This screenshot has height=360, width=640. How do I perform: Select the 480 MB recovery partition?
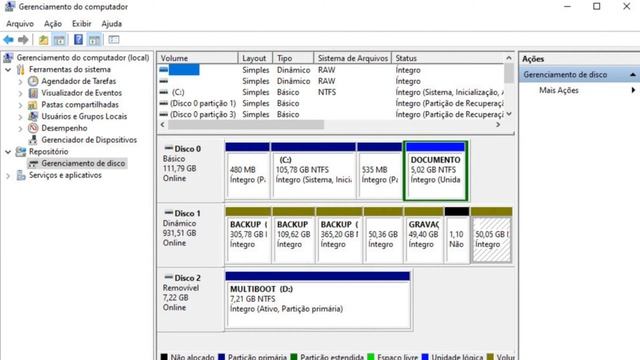pyautogui.click(x=247, y=171)
